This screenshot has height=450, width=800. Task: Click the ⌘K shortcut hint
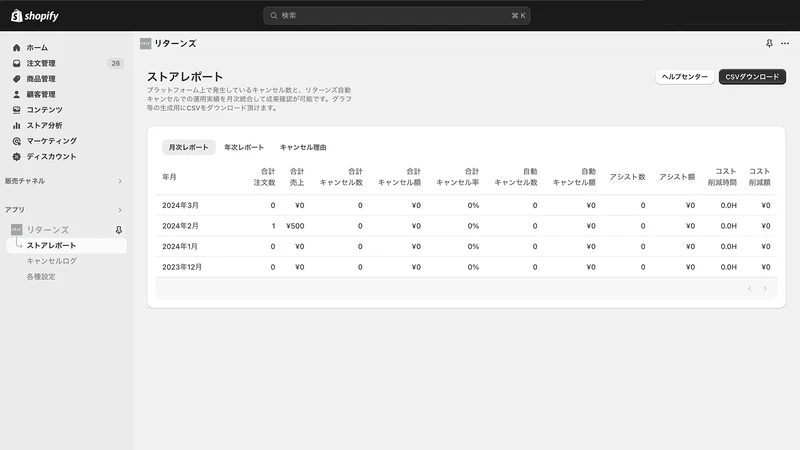click(518, 16)
